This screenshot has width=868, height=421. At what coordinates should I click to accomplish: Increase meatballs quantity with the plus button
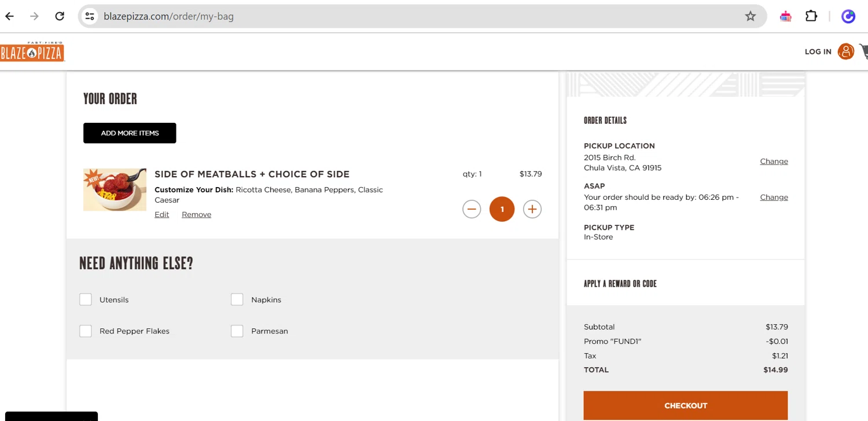click(x=532, y=209)
